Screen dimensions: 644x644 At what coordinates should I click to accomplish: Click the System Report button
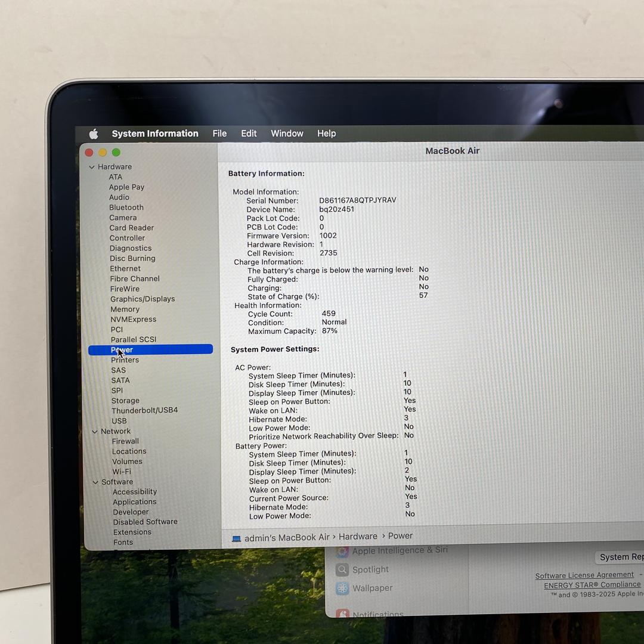click(620, 558)
